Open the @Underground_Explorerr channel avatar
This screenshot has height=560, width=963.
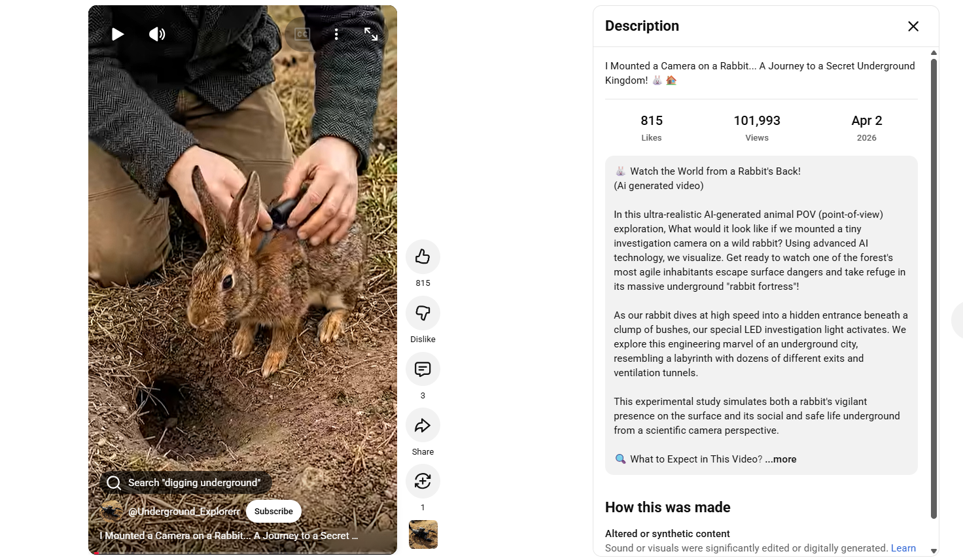click(112, 512)
